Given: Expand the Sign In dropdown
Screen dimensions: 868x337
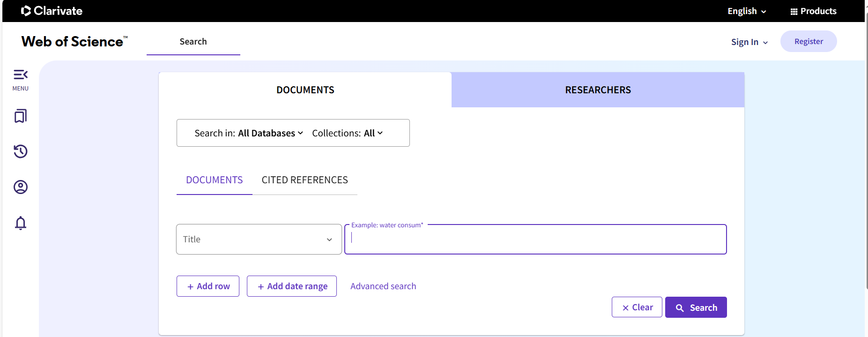Looking at the screenshot, I should coord(749,42).
